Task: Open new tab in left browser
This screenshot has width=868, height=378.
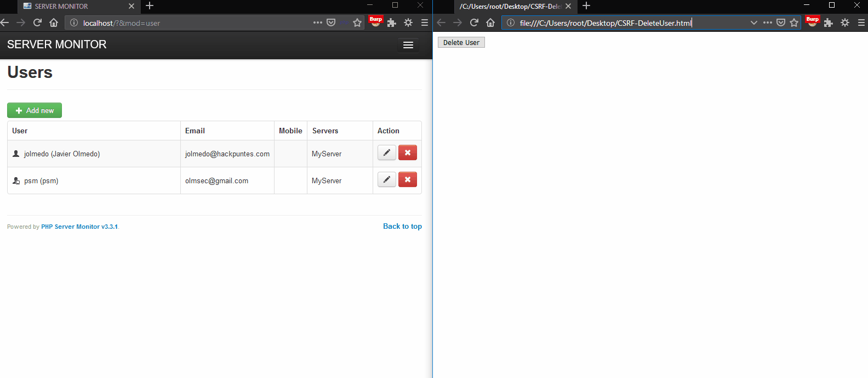Action: [x=150, y=5]
